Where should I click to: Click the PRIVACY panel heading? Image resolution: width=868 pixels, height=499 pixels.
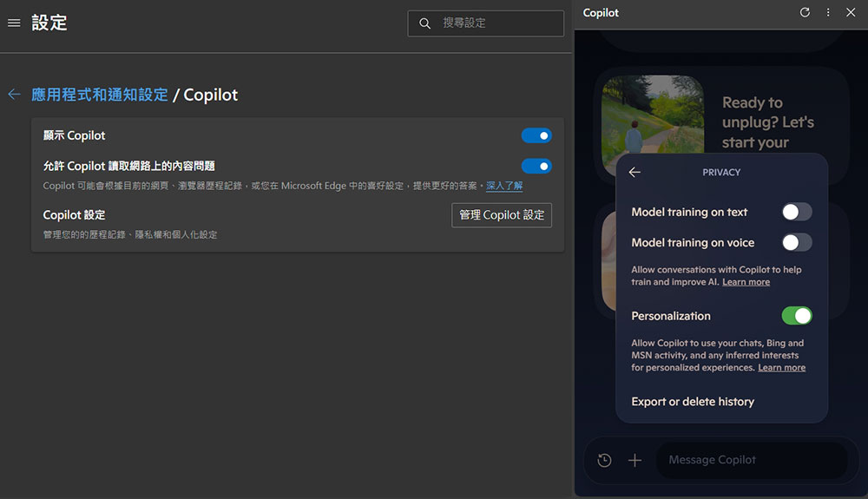coord(721,173)
